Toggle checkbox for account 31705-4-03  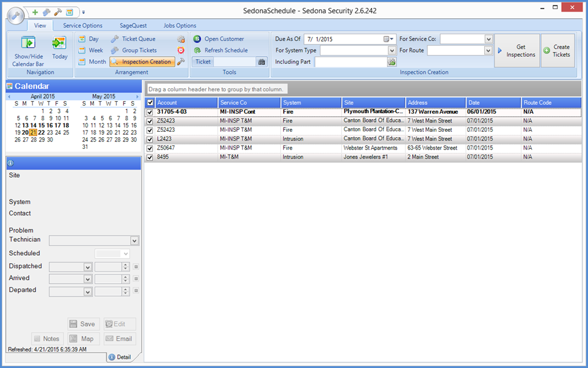(x=150, y=112)
